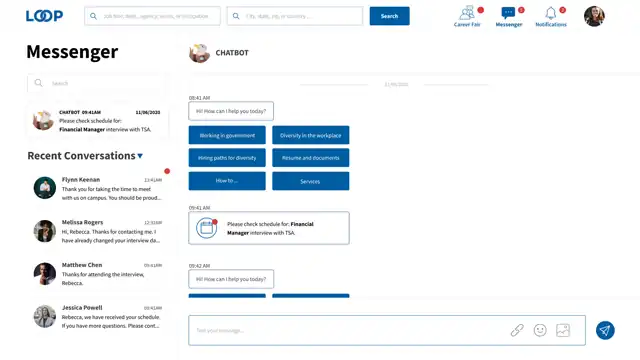Click the calendar icon in schedule message
The width and height of the screenshot is (640, 360).
207,228
